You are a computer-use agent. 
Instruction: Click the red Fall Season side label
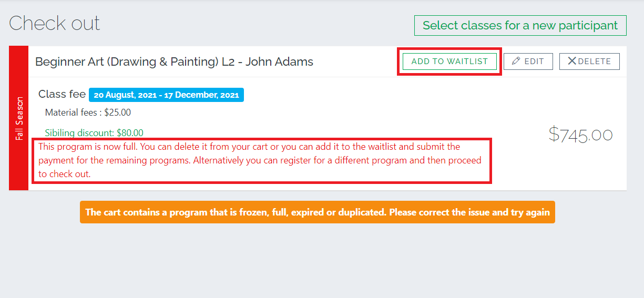coord(19,118)
